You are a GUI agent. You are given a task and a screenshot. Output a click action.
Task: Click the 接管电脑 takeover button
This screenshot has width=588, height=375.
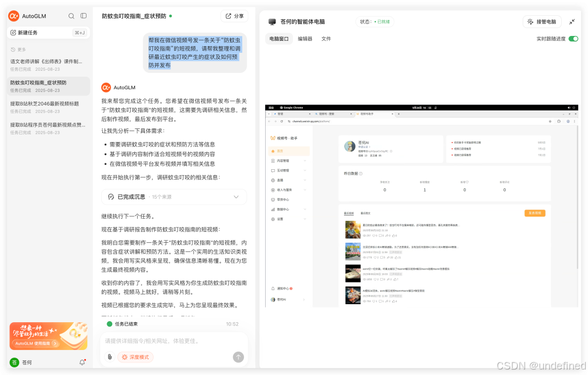pos(542,22)
